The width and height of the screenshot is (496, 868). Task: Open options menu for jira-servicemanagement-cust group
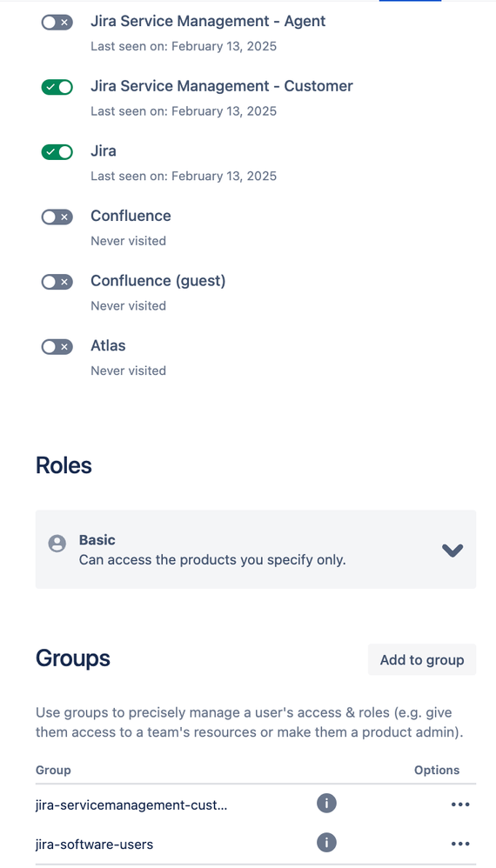pyautogui.click(x=460, y=805)
